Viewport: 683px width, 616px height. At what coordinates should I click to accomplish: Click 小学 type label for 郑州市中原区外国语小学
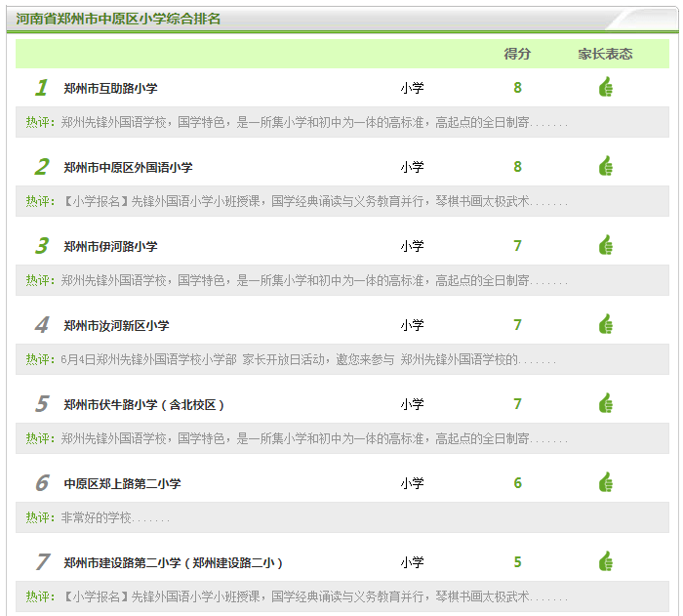412,167
